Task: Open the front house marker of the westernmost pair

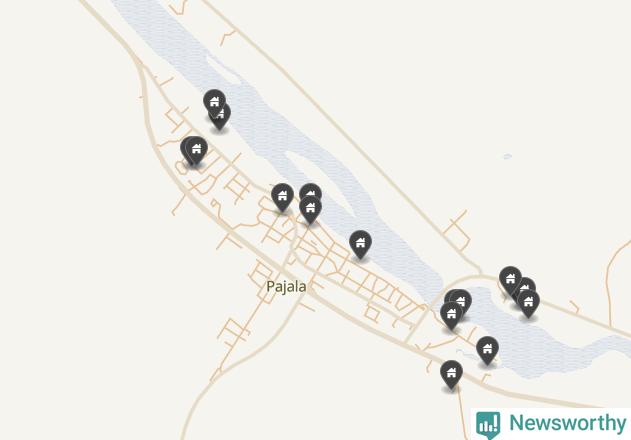Action: click(196, 149)
